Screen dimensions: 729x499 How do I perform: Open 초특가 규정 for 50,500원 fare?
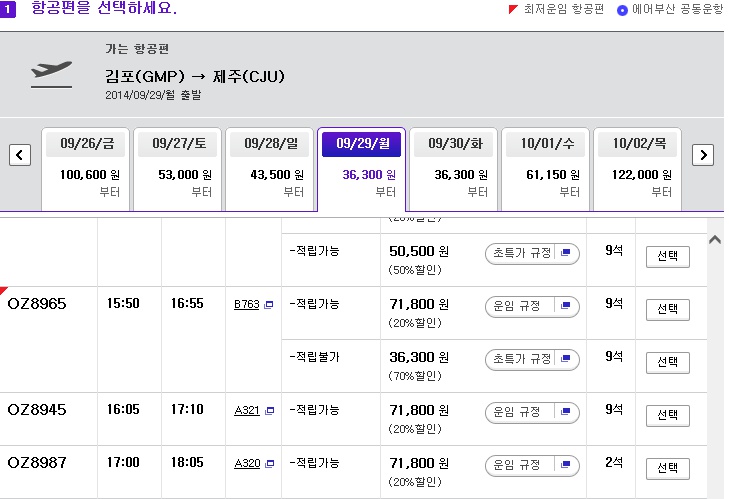(x=532, y=253)
